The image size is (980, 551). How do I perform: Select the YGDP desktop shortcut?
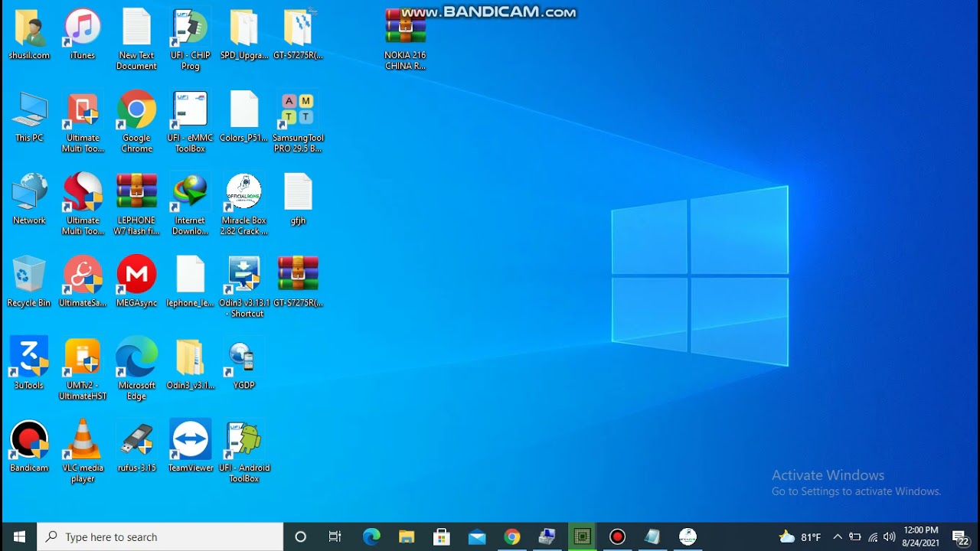(244, 365)
